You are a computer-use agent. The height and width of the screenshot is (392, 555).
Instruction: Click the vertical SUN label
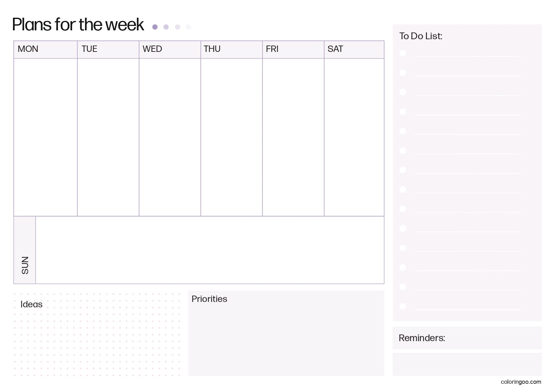pyautogui.click(x=25, y=265)
